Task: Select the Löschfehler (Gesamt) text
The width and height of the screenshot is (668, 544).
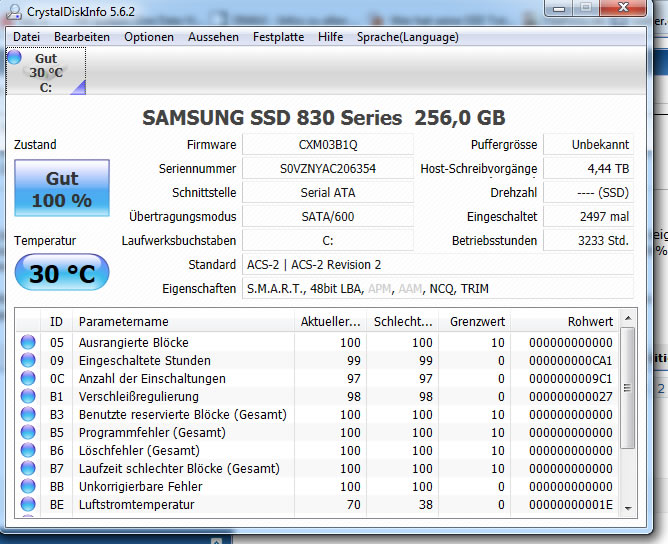Action: click(139, 450)
